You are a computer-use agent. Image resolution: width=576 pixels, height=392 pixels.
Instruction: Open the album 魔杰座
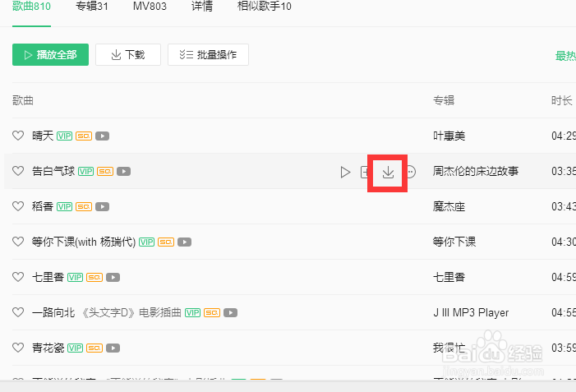pos(449,206)
